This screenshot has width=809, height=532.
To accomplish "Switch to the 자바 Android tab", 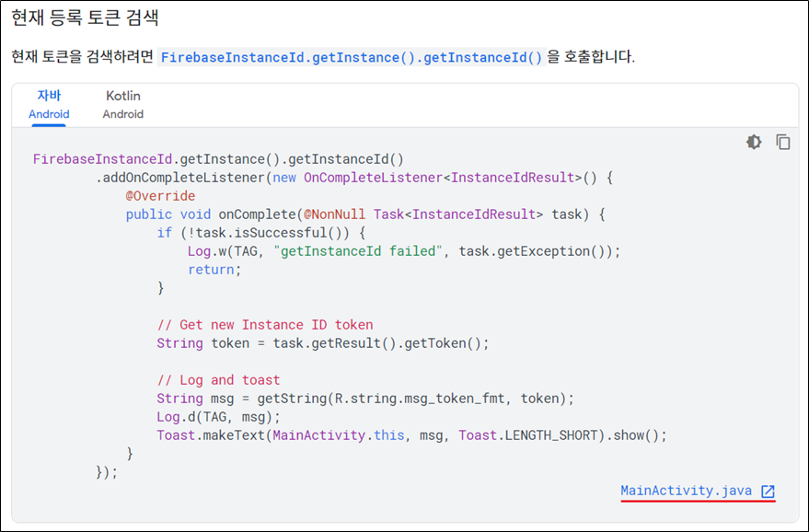I will click(49, 105).
